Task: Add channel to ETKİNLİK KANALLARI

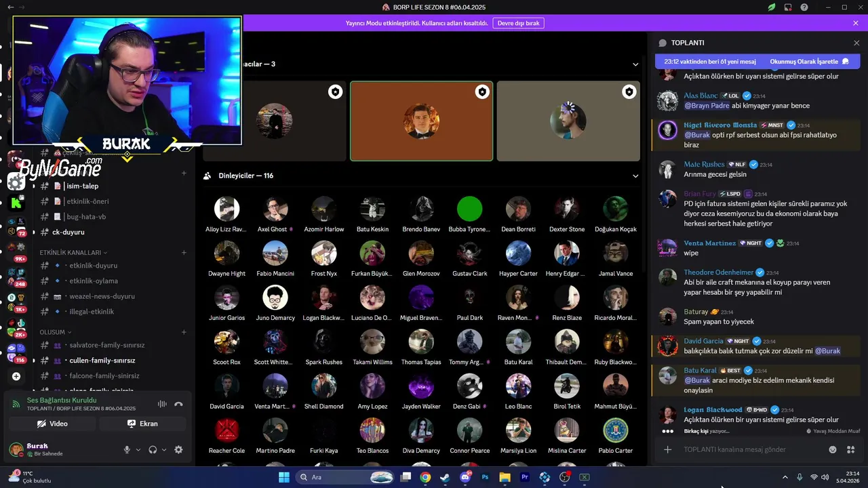Action: pos(184,252)
